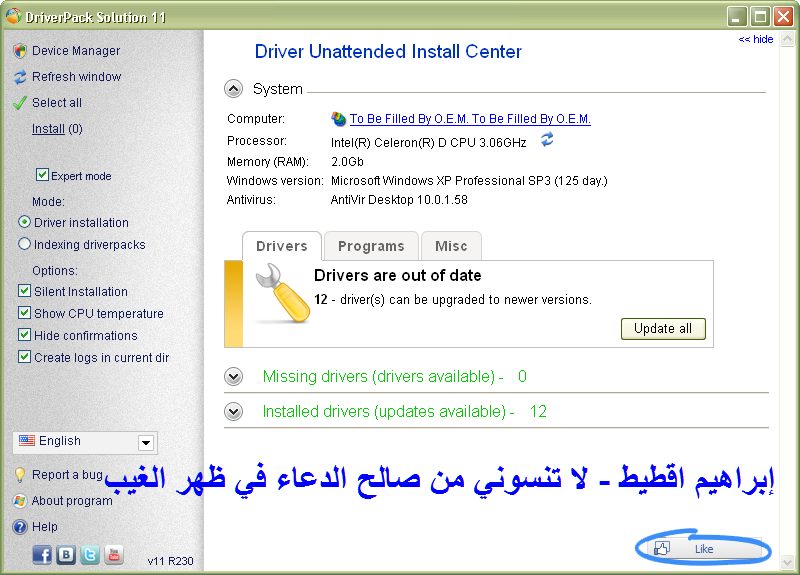This screenshot has width=800, height=575.
Task: Click the Refresh window arrows icon
Action: click(20, 77)
